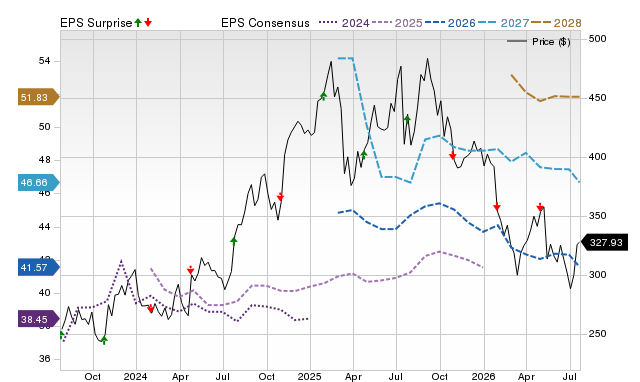Click the 250 label on the price axis
Image resolution: width=640 pixels, height=382 pixels.
pos(598,333)
